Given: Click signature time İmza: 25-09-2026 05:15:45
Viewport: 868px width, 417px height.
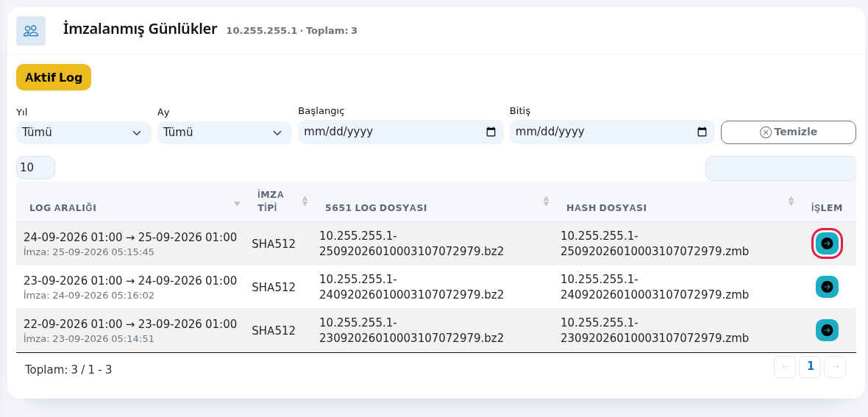Looking at the screenshot, I should pyautogui.click(x=88, y=252).
